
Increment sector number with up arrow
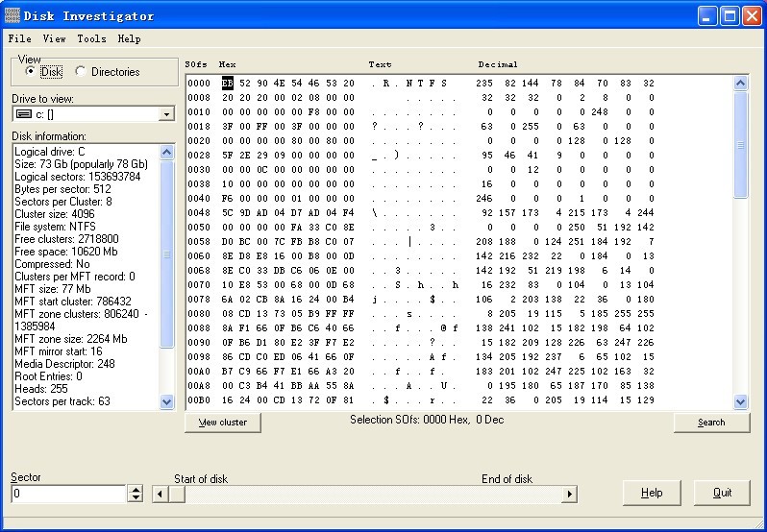coord(136,490)
